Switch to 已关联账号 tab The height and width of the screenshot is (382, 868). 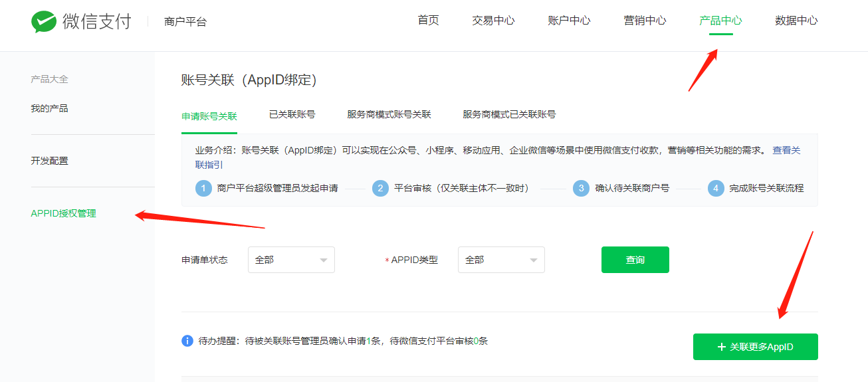(x=292, y=114)
